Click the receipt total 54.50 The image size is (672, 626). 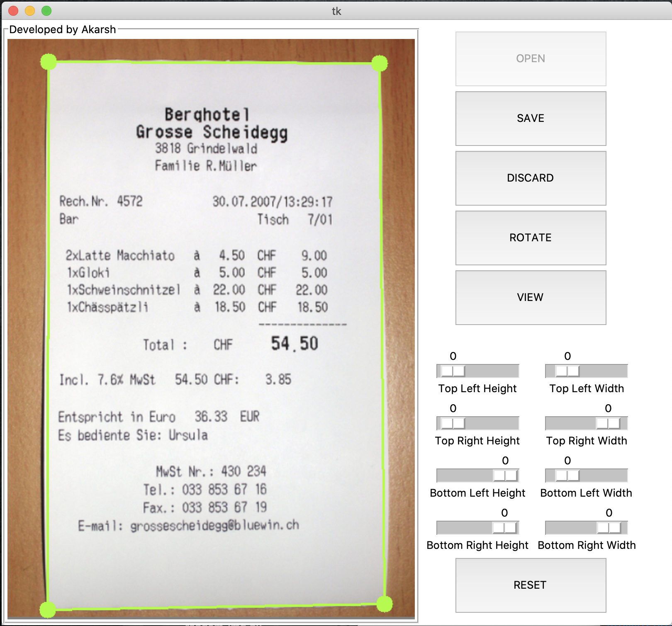[x=295, y=344]
